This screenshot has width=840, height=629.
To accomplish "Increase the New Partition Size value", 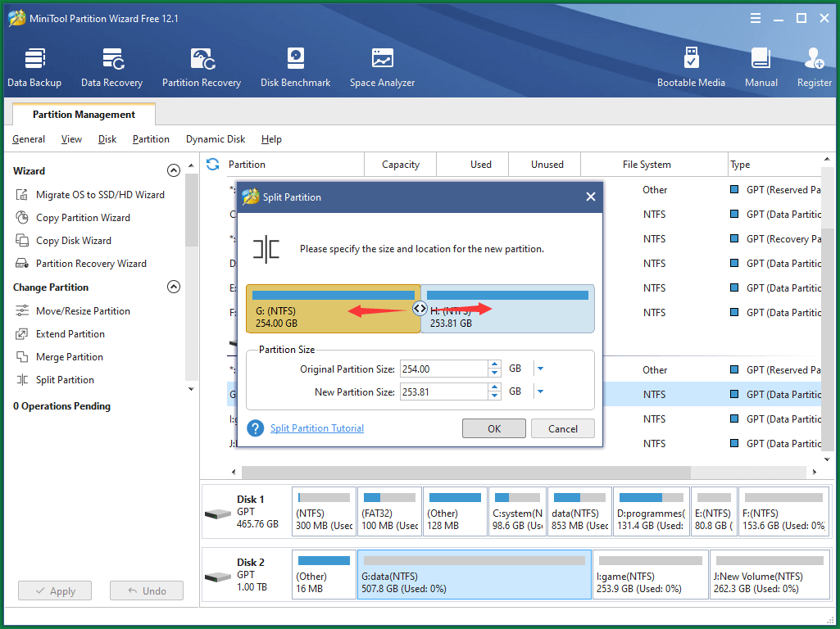I will point(494,387).
